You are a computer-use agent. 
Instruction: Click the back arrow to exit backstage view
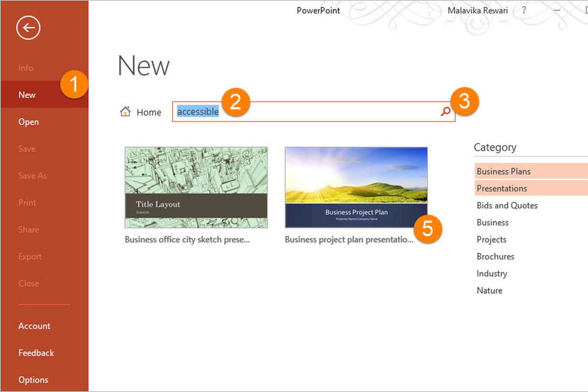tap(28, 27)
